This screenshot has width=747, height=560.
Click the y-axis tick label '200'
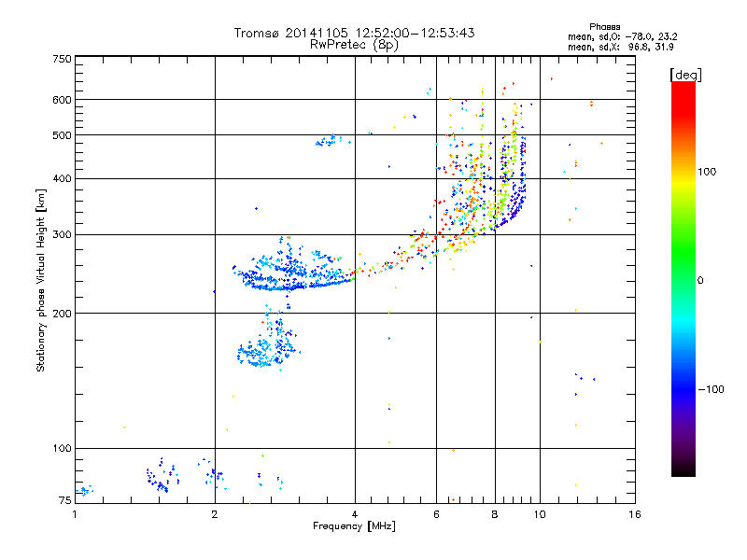[x=62, y=314]
